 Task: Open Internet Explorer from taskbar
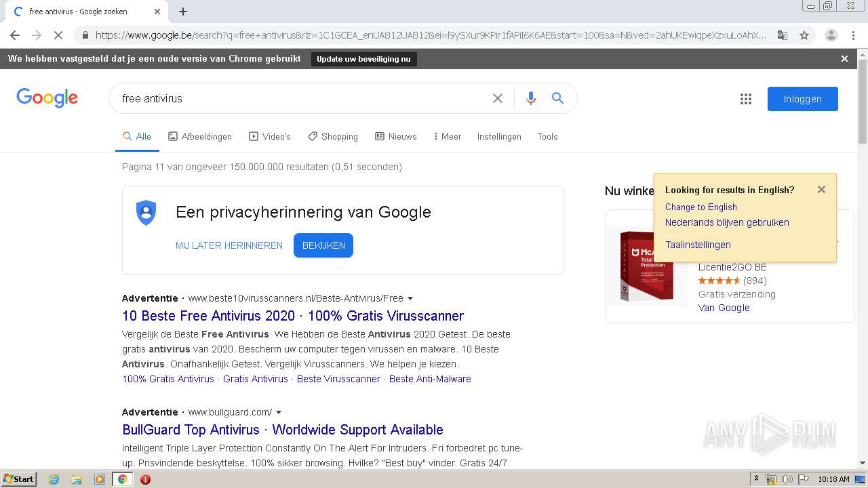click(54, 479)
